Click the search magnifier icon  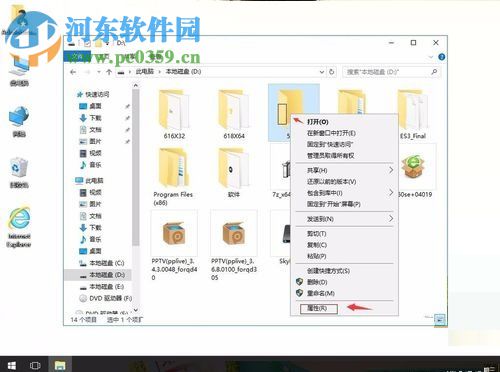434,72
